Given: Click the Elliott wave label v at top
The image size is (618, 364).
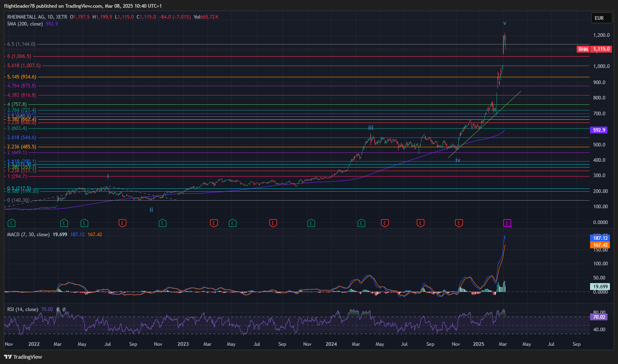Looking at the screenshot, I should pyautogui.click(x=505, y=23).
